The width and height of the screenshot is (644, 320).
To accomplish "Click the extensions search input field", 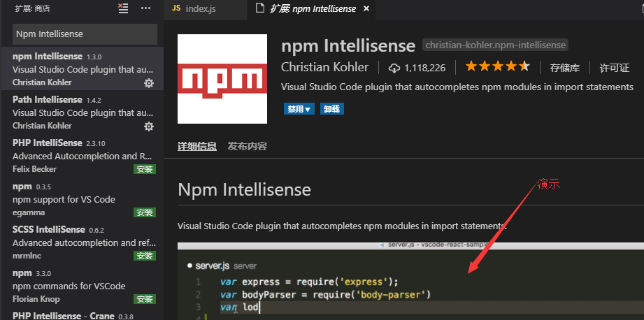I will click(85, 34).
